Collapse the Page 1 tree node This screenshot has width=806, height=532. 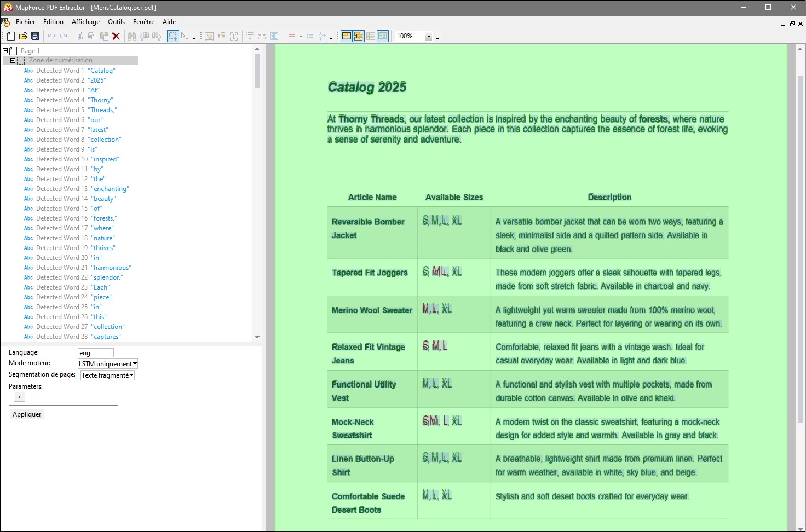click(x=5, y=51)
